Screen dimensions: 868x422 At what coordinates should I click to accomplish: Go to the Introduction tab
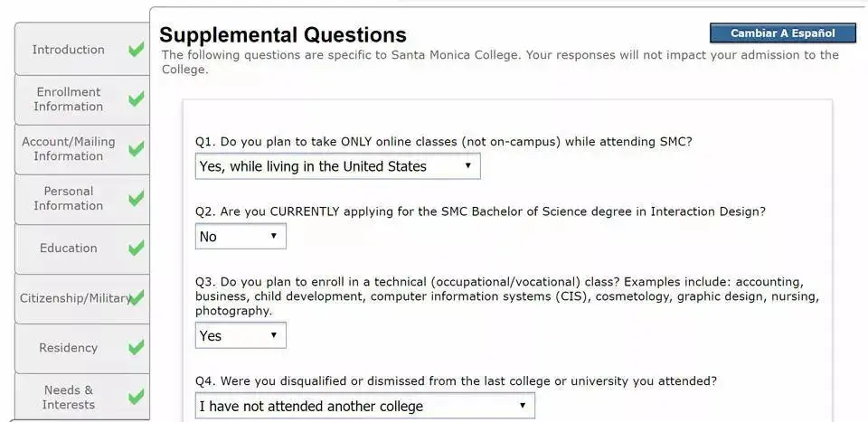(69, 50)
